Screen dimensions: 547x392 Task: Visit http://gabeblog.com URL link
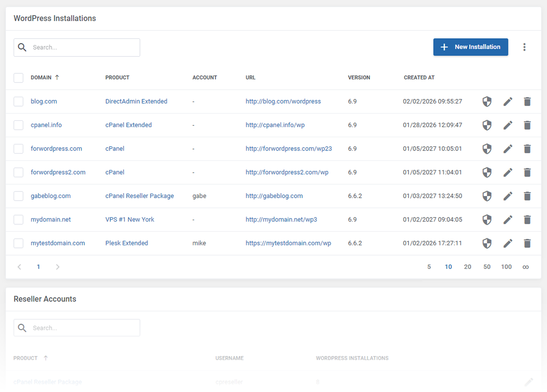[x=274, y=196]
